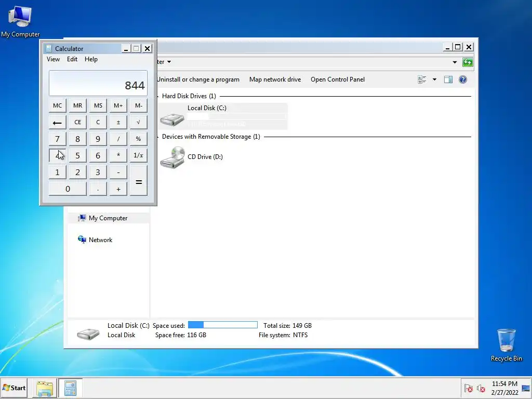Image resolution: width=532 pixels, height=399 pixels.
Task: Open the Calculator Help menu
Action: (91, 59)
